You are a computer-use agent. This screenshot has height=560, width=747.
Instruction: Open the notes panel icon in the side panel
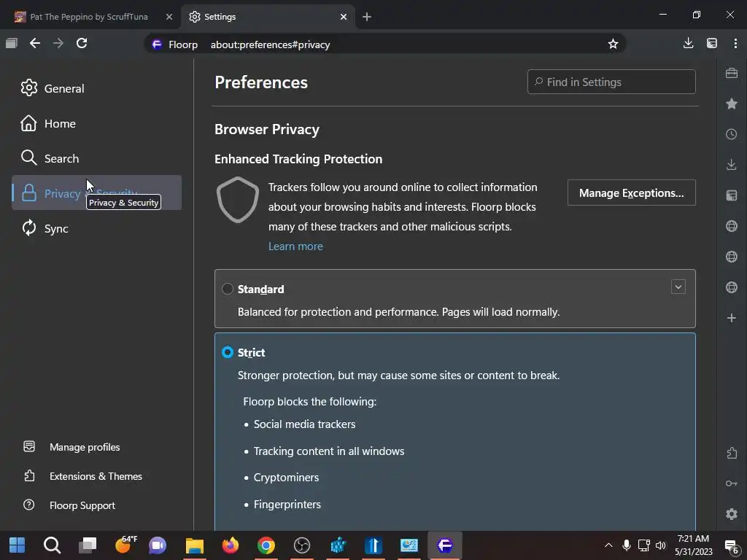pos(732,195)
